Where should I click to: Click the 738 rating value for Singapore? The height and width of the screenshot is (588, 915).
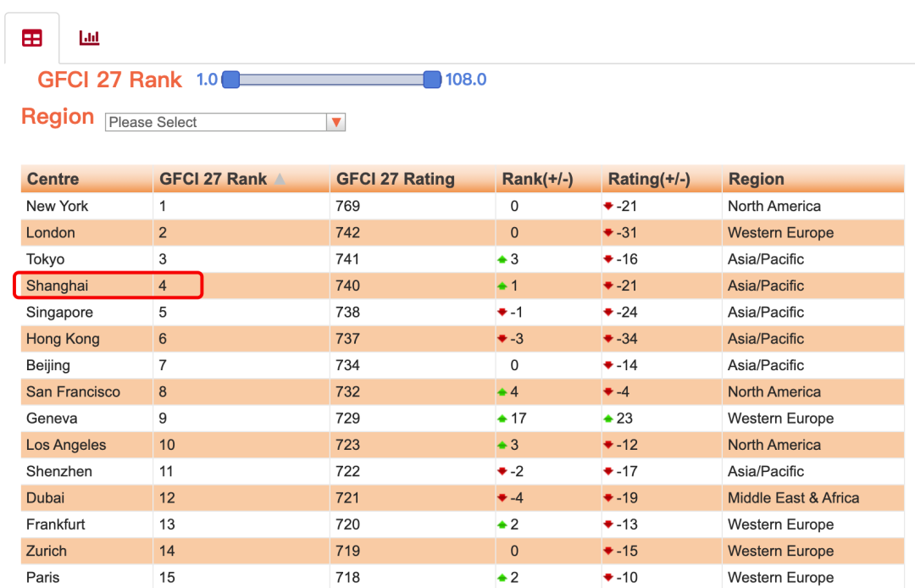[348, 312]
